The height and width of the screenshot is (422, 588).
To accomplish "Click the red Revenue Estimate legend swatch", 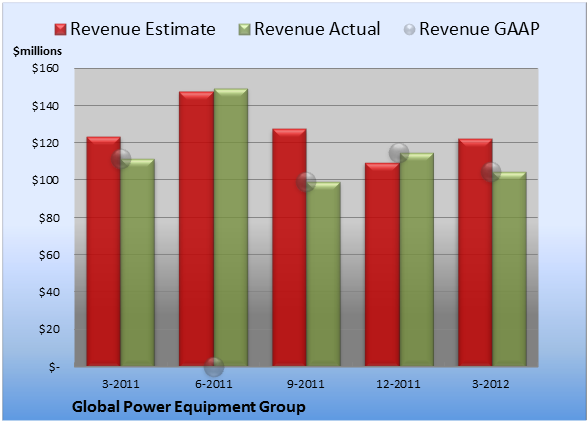I will [60, 29].
